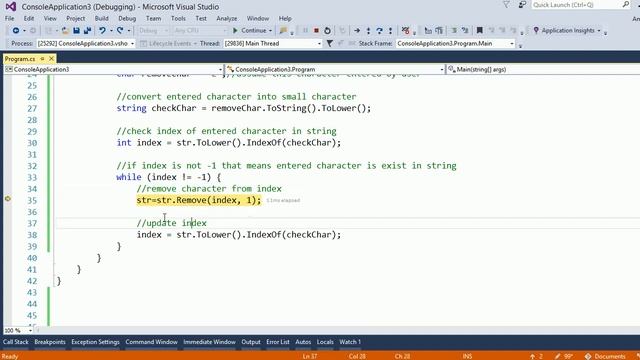Click the Show Next Statement arrow icon
Viewport: 640px width, 360px height.
click(357, 31)
